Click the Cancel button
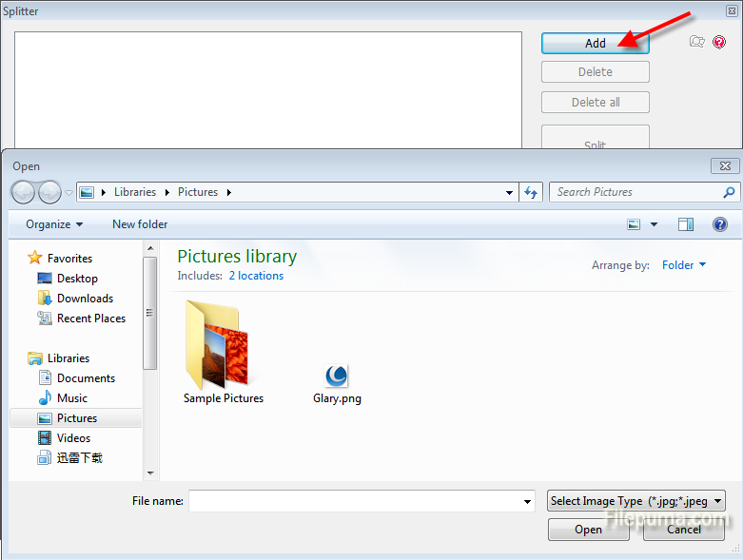Screen dimensions: 743x560 (x=683, y=530)
